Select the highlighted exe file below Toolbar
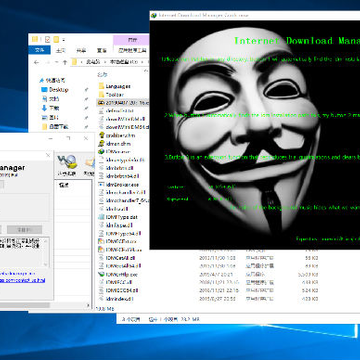This screenshot has height=360, width=360. pos(123,103)
